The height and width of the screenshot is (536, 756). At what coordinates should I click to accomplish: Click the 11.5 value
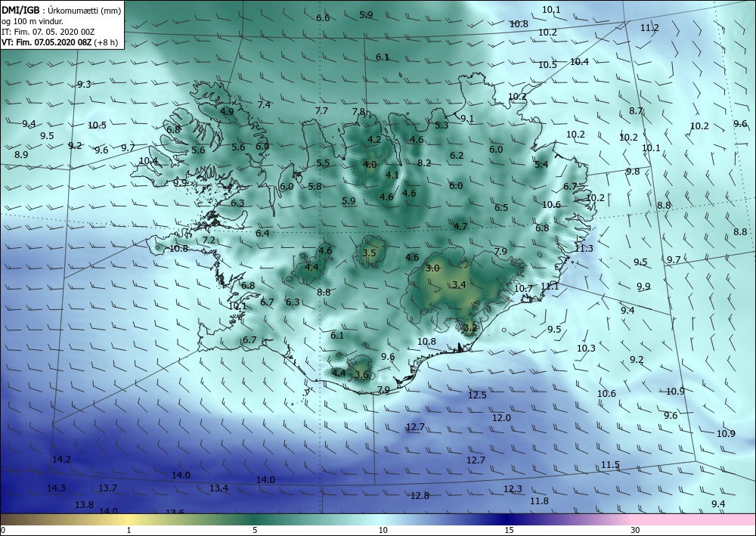click(610, 465)
